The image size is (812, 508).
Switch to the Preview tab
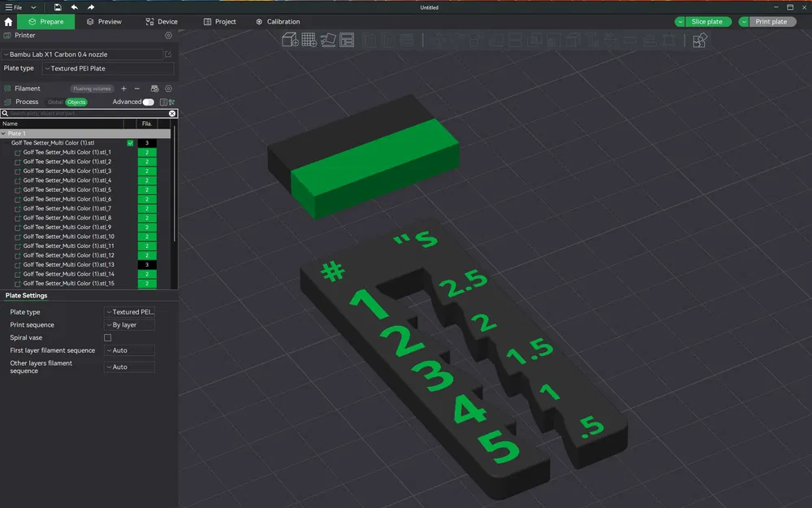pyautogui.click(x=104, y=22)
